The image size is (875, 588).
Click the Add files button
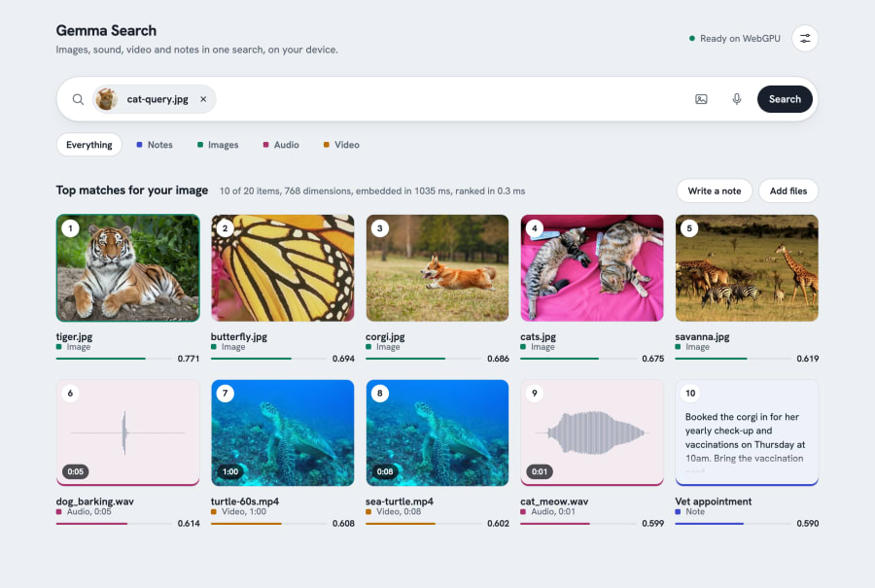click(788, 190)
